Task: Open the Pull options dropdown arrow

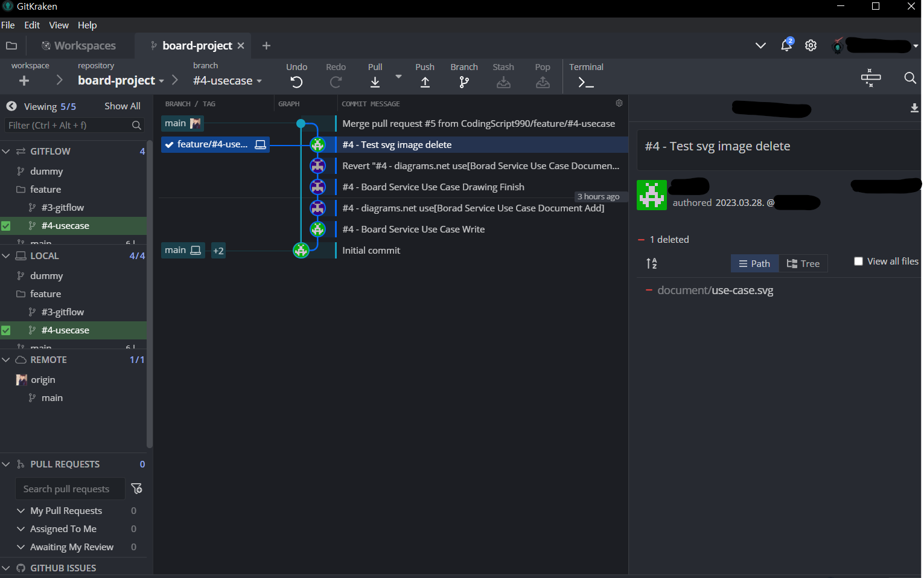Action: (x=398, y=77)
